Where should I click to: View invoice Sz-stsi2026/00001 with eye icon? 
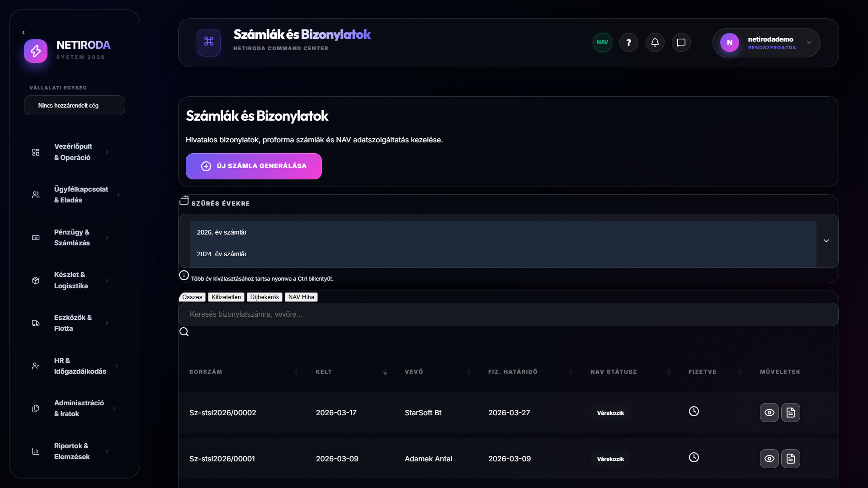point(769,459)
